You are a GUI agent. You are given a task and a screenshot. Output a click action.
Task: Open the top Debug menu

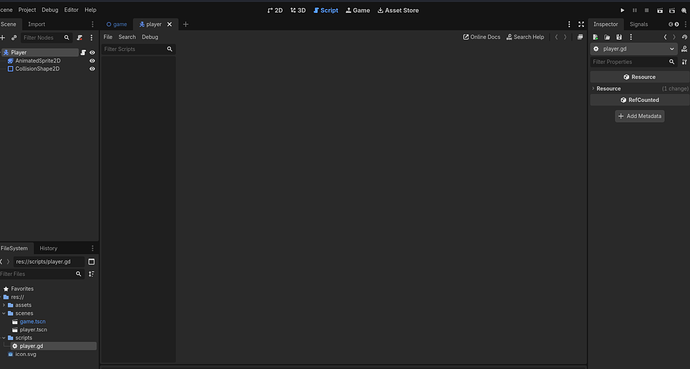pos(50,10)
